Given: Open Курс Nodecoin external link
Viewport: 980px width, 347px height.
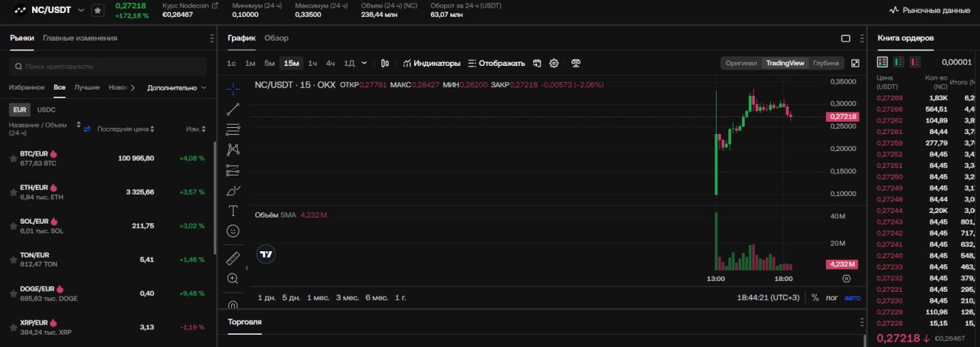Looking at the screenshot, I should click(190, 5).
